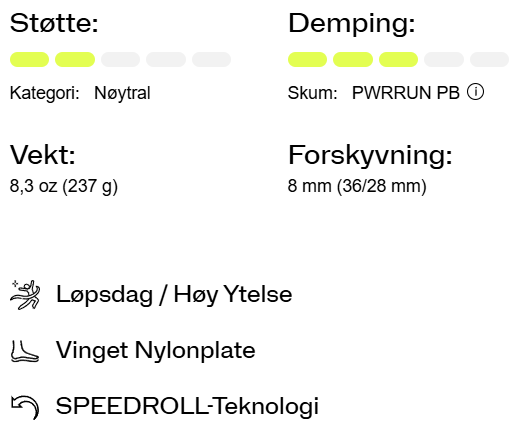Viewport: 521px width, 438px height.
Task: Click the third Demping rating pill
Action: (398, 60)
